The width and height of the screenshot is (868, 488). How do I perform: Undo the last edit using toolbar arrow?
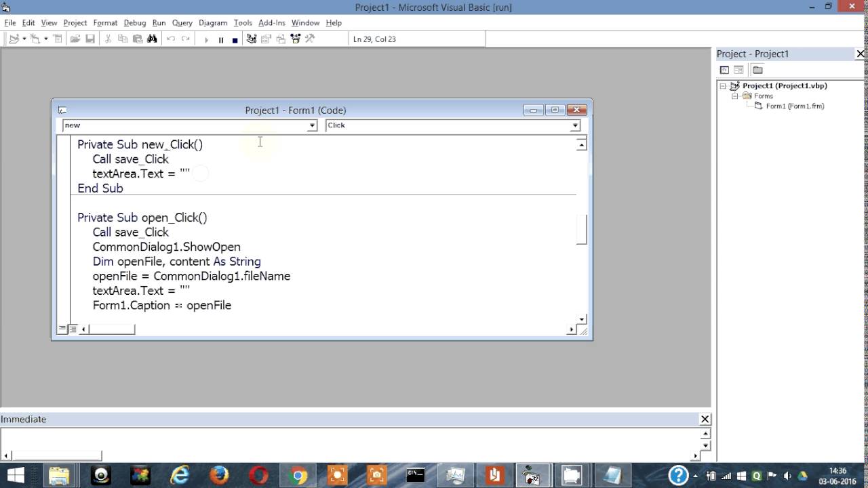click(170, 39)
